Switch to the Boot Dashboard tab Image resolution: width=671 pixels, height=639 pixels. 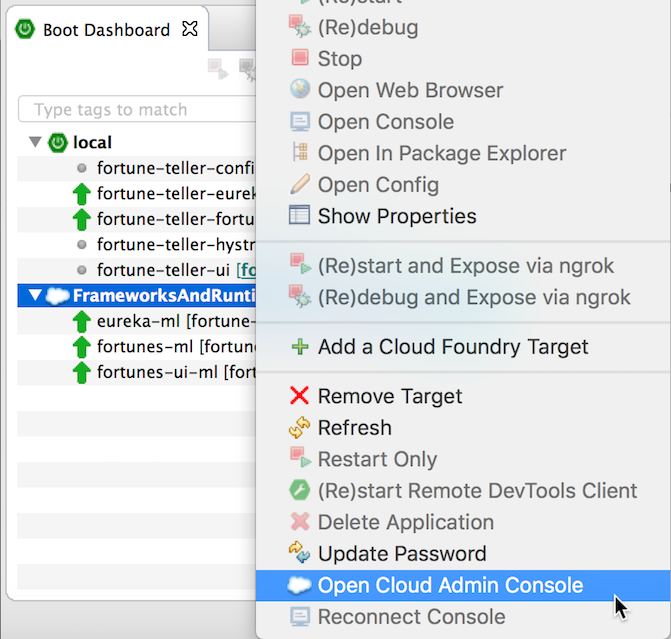[107, 30]
